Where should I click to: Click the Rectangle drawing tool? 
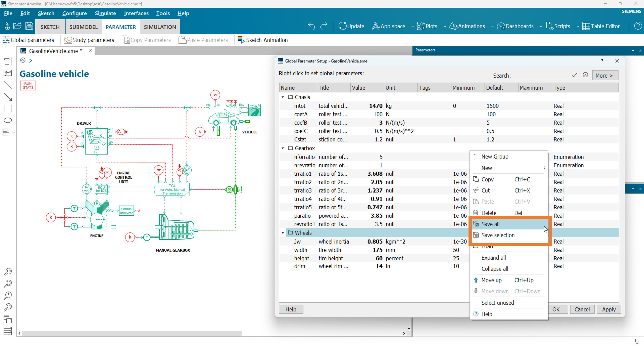click(x=7, y=108)
